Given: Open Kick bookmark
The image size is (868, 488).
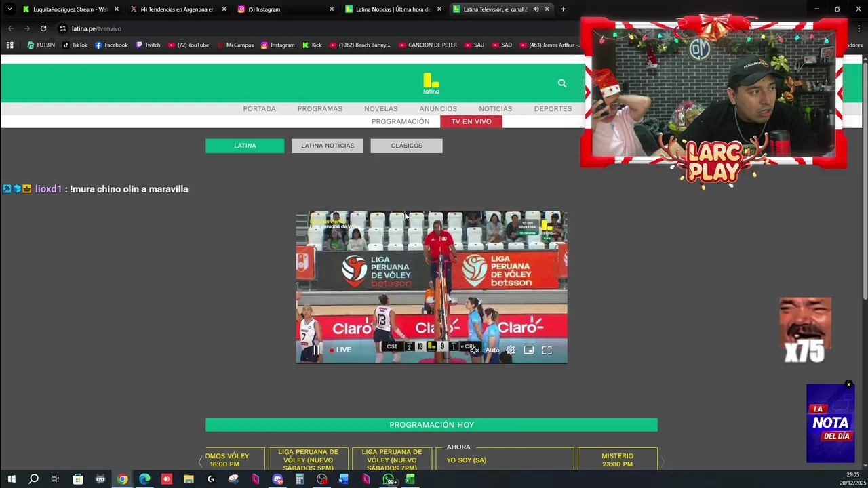Looking at the screenshot, I should coord(311,45).
